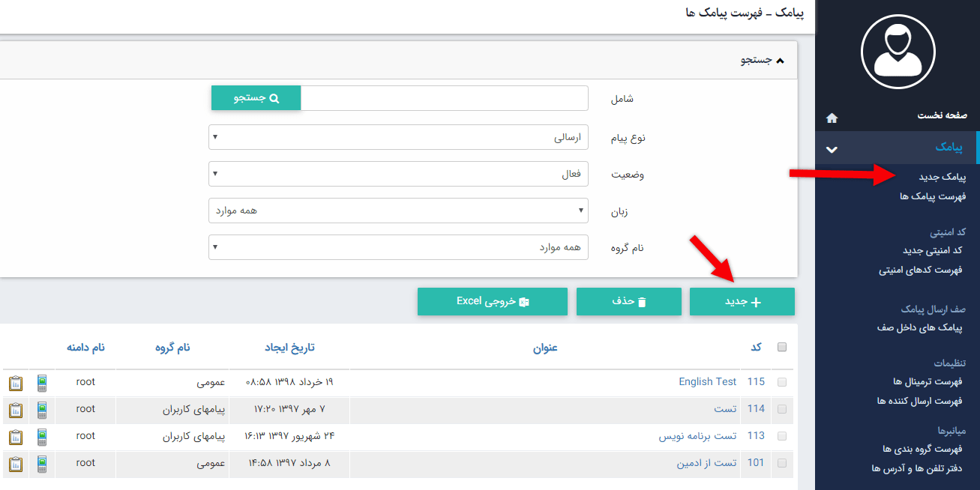The image size is (980, 490).
Task: Toggle the select-all checkbox in the table header
Action: 782,347
